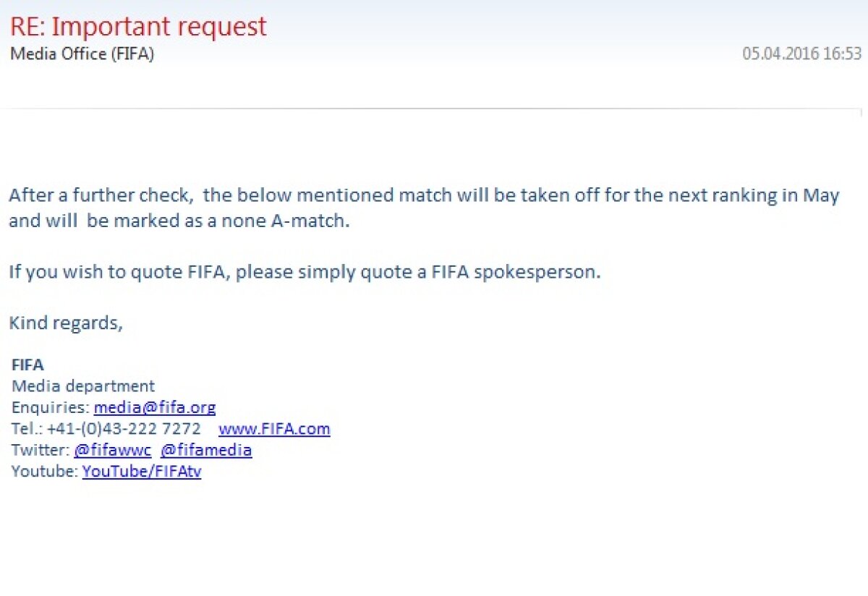Screen dimensions: 868x596
Task: Visit the www.FIFA.com website link
Action: [274, 429]
